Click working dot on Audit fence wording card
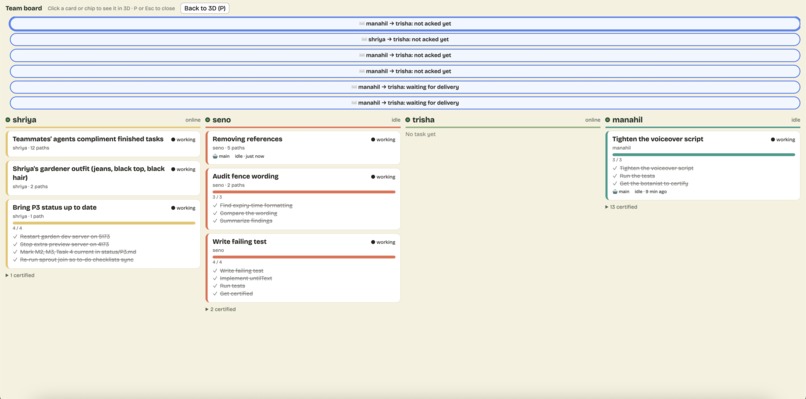The height and width of the screenshot is (399, 806). click(x=373, y=177)
